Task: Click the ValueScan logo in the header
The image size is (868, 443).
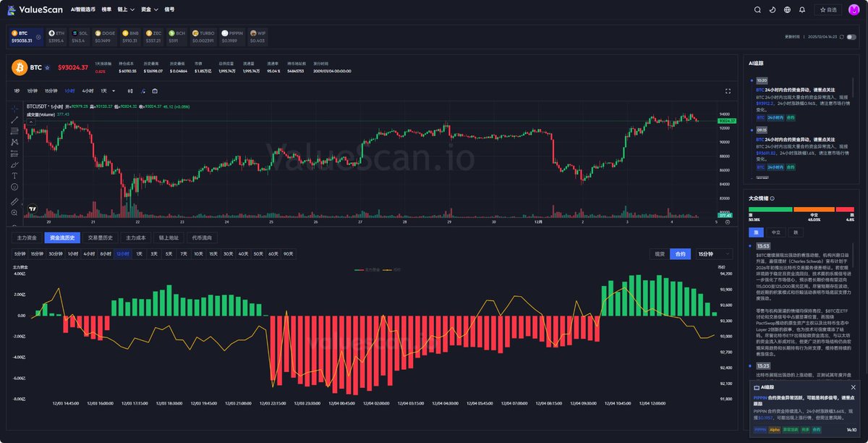Action: pos(35,9)
